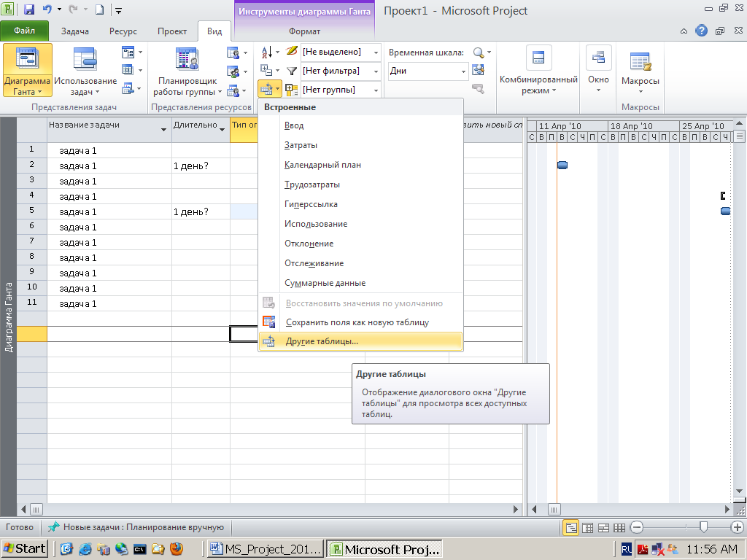Expand the quick access toolbar customize arrow
The width and height of the screenshot is (747, 560).
coord(119,10)
